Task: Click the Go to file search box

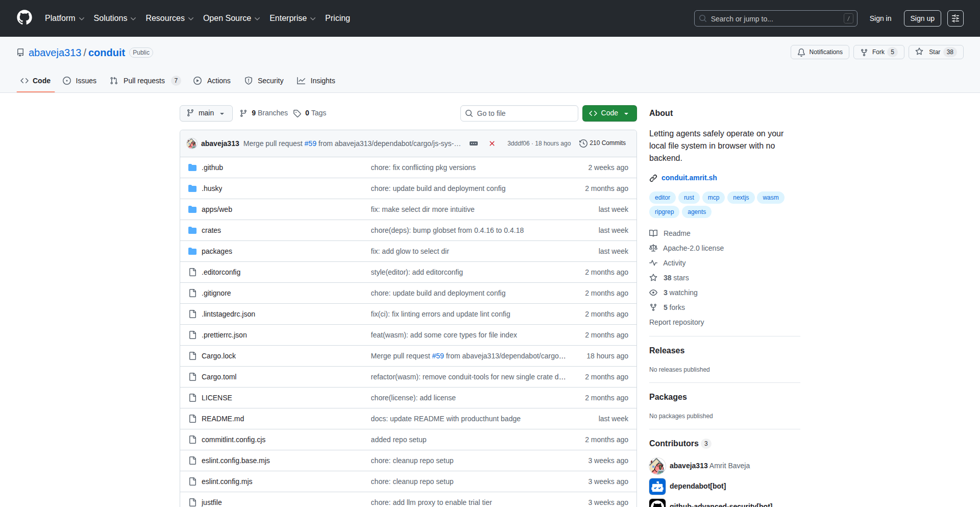Action: [519, 113]
